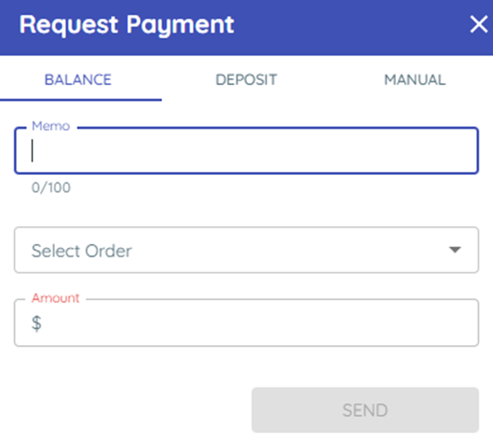Click the blue underline beneath Balance tab

click(x=81, y=100)
